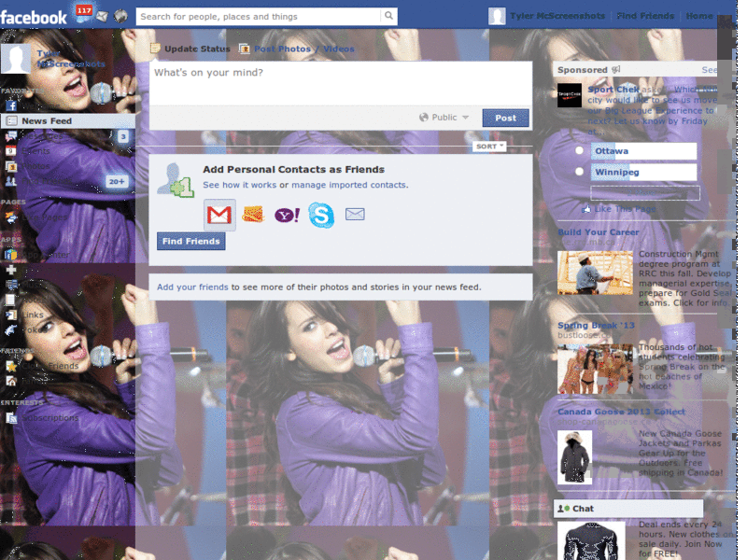
Task: Select the Winnipeg poll radio button
Action: 579,172
